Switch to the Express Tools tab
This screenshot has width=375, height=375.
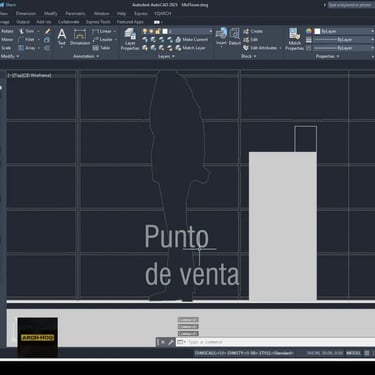(98, 22)
